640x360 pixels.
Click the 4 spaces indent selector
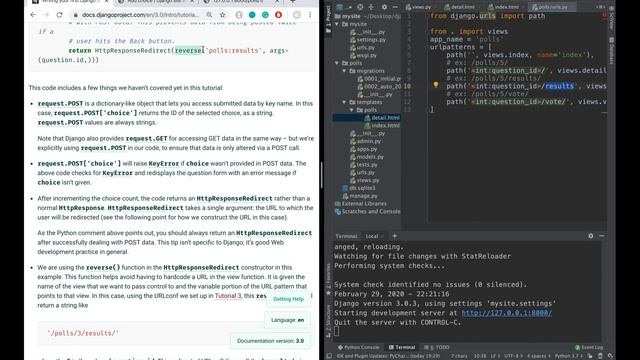click(x=538, y=356)
